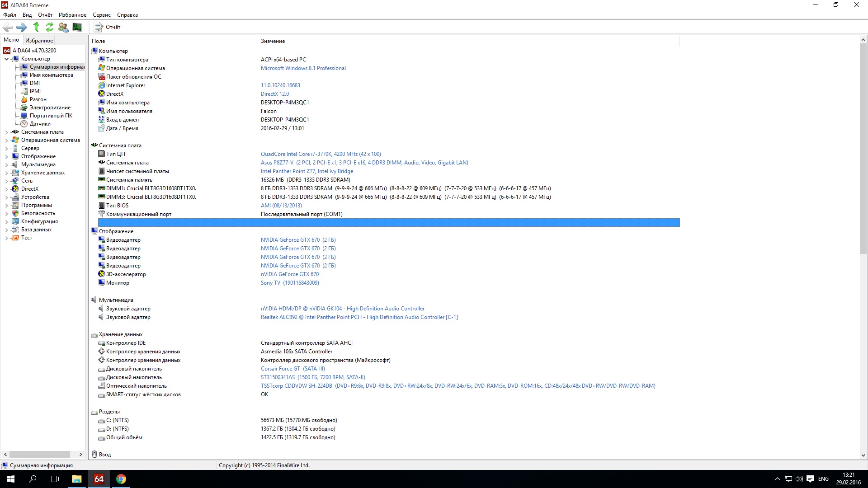
Task: Select the Устройства tree item
Action: point(35,197)
